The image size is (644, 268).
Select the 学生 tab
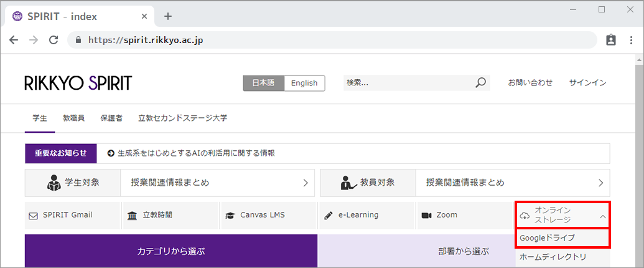pyautogui.click(x=40, y=118)
